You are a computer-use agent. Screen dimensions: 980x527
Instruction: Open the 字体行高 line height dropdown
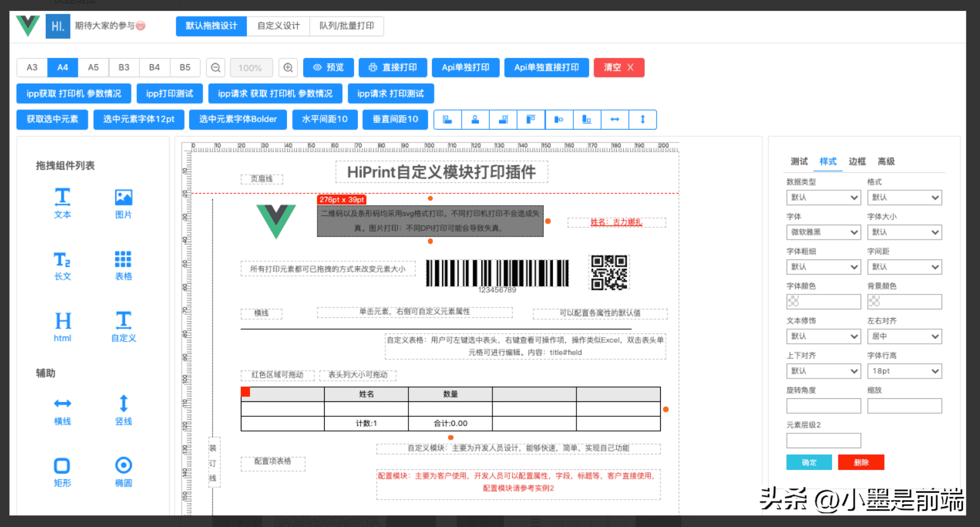coord(904,371)
